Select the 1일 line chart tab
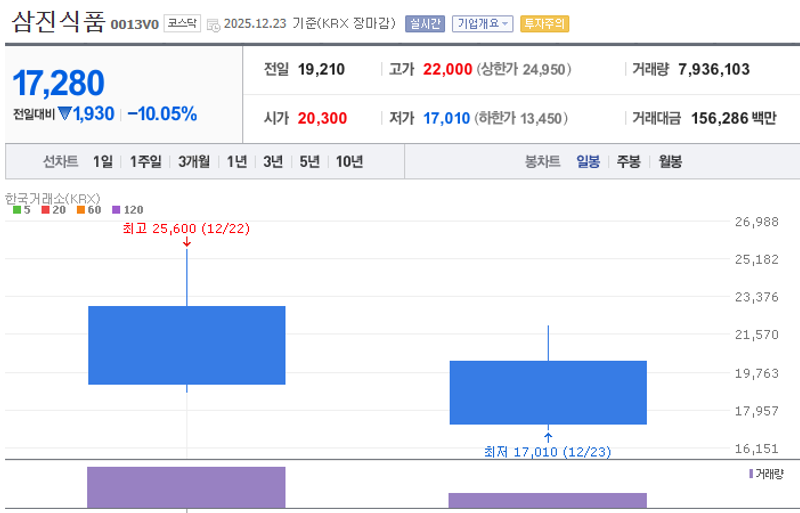800x513 pixels. point(103,162)
